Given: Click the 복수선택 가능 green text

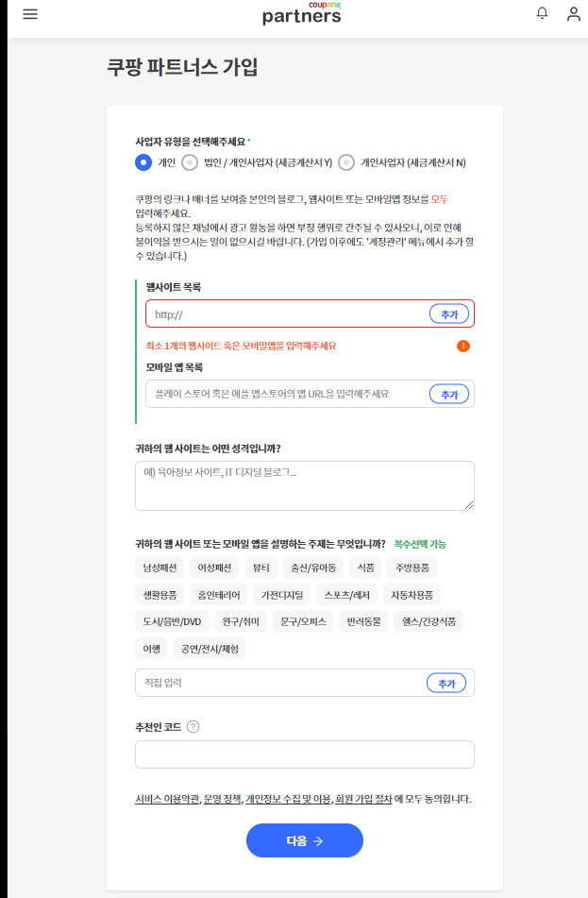Looking at the screenshot, I should 420,544.
